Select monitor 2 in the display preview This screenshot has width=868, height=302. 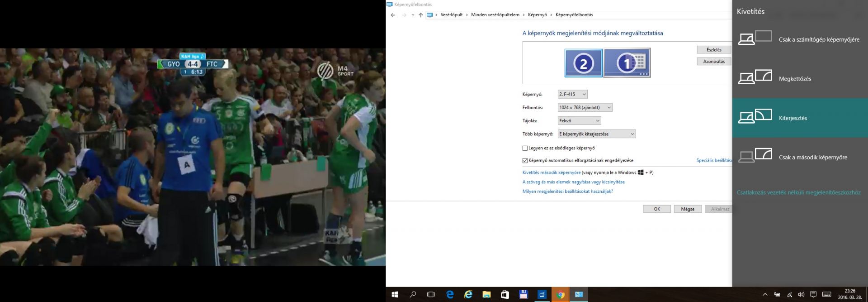click(x=583, y=63)
